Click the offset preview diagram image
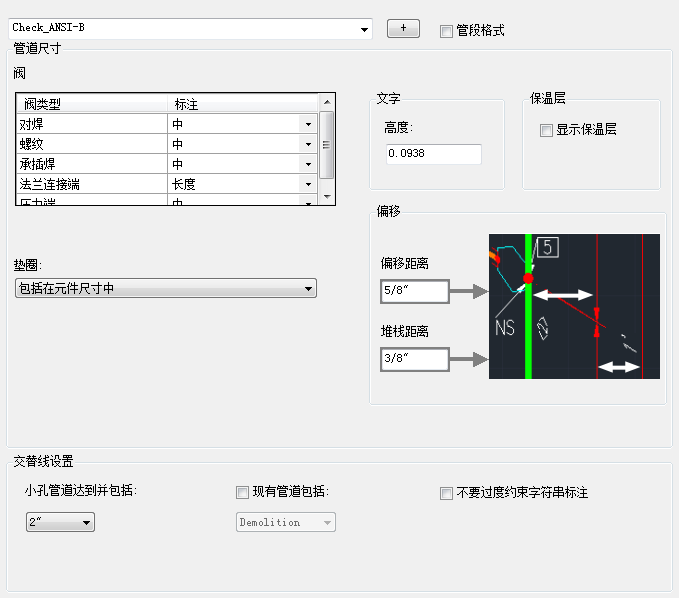The image size is (679, 598). click(574, 307)
